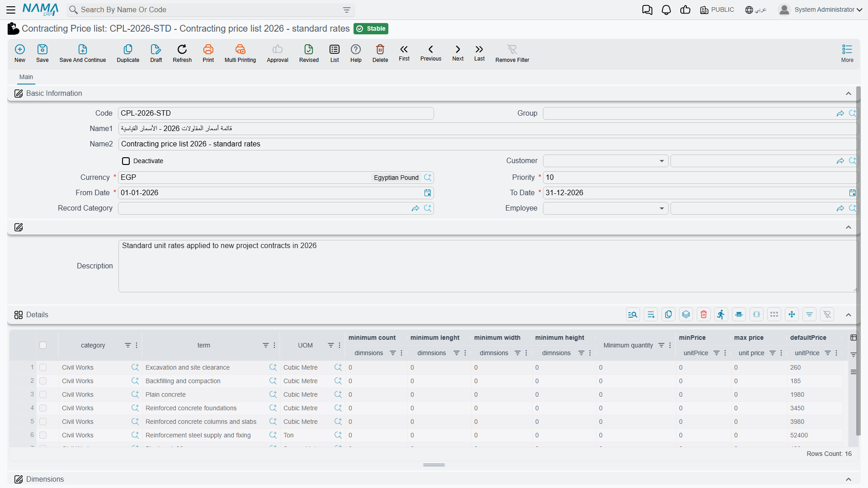Image resolution: width=868 pixels, height=488 pixels.
Task: Click the Details grid copy rows icon
Action: point(669,314)
